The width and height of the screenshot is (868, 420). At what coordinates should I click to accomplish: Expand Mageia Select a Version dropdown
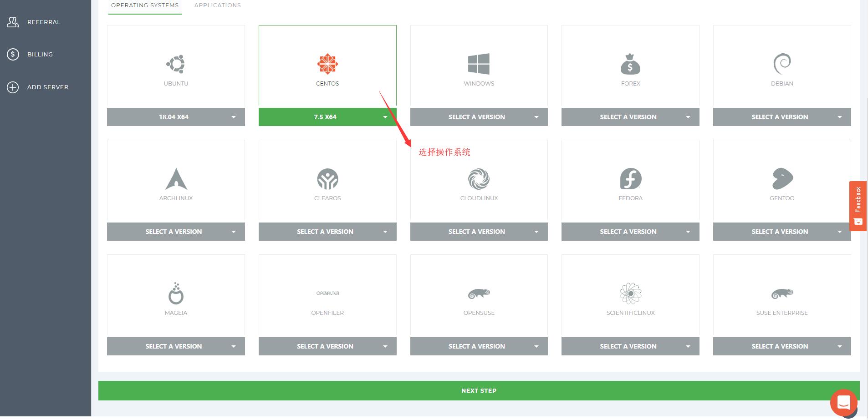point(176,346)
